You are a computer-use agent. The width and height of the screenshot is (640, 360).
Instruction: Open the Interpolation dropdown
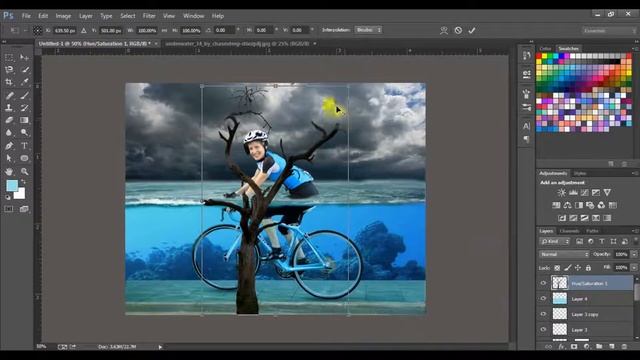point(368,30)
